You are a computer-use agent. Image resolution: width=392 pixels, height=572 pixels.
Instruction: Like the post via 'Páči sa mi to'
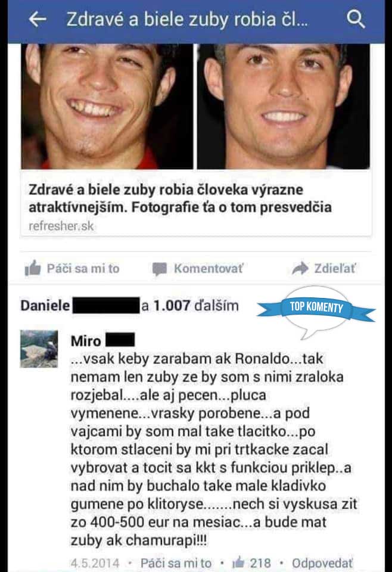point(83,269)
